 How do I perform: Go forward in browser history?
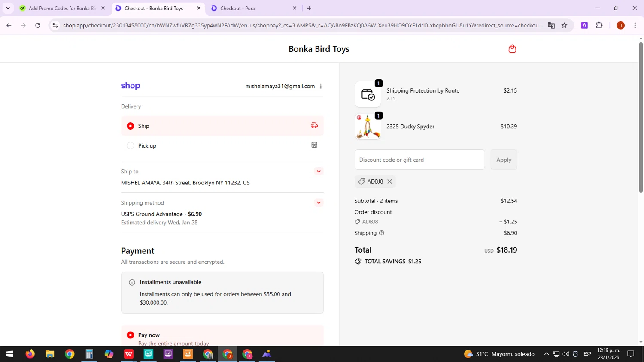(23, 25)
